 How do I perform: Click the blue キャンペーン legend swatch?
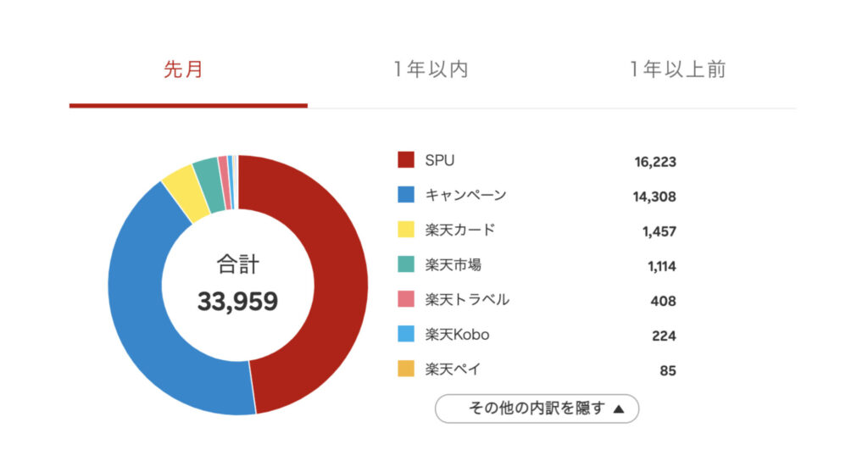(x=406, y=194)
